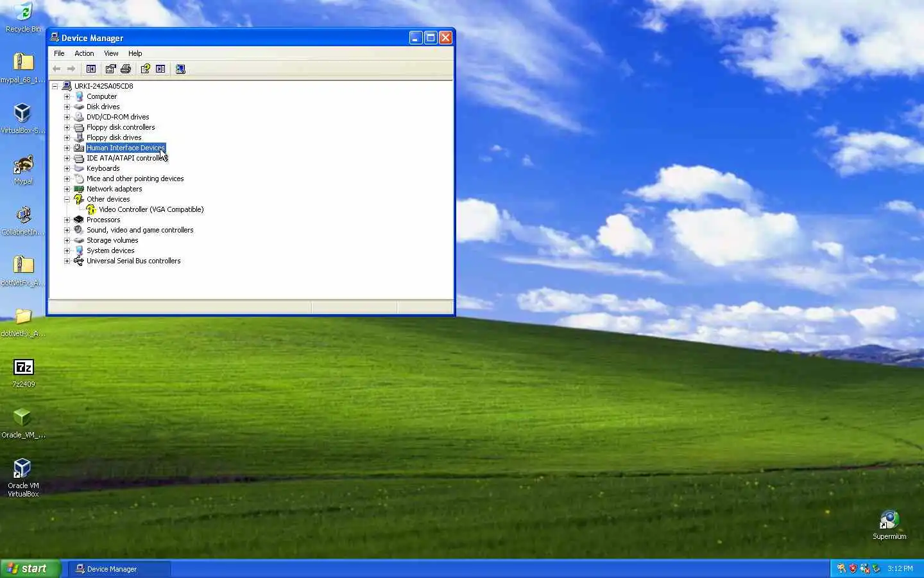Viewport: 924px width, 578px height.
Task: Expand the Universal Serial Bus controllers node
Action: 67,261
